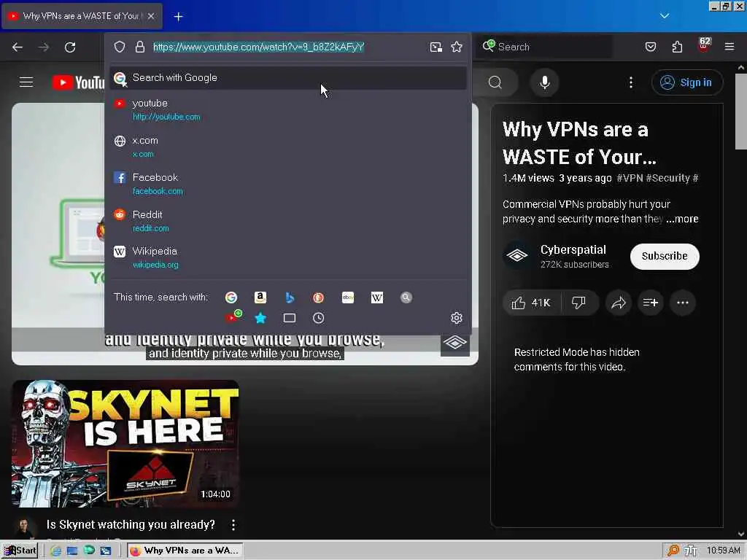Open 'Is Skynet watching you already?' title

click(131, 525)
